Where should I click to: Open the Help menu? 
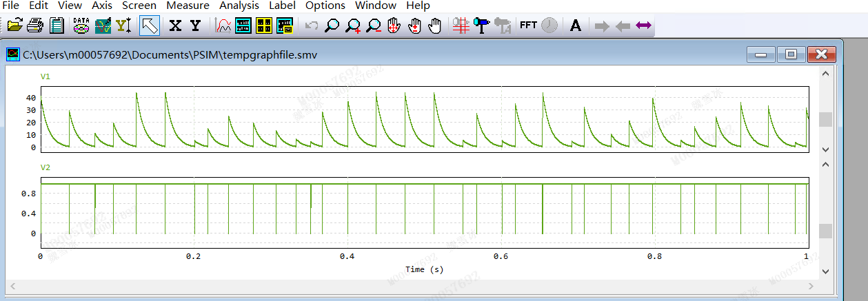pyautogui.click(x=418, y=6)
